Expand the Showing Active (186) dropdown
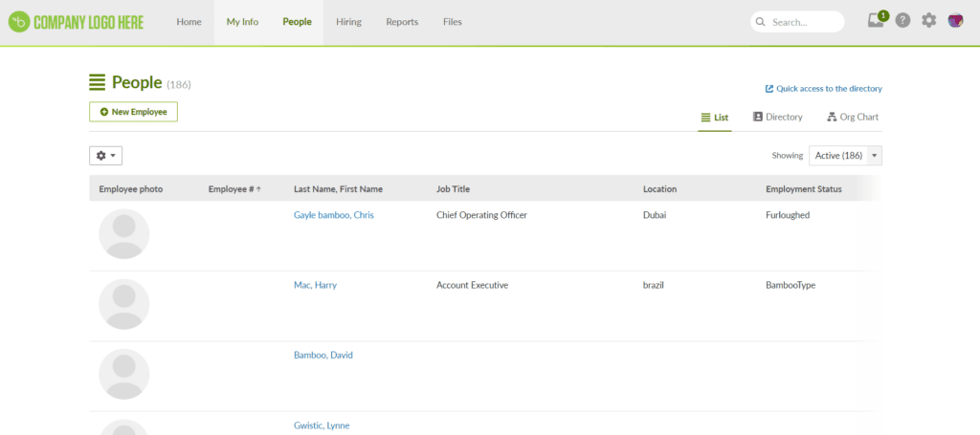This screenshot has height=435, width=980. (x=846, y=156)
